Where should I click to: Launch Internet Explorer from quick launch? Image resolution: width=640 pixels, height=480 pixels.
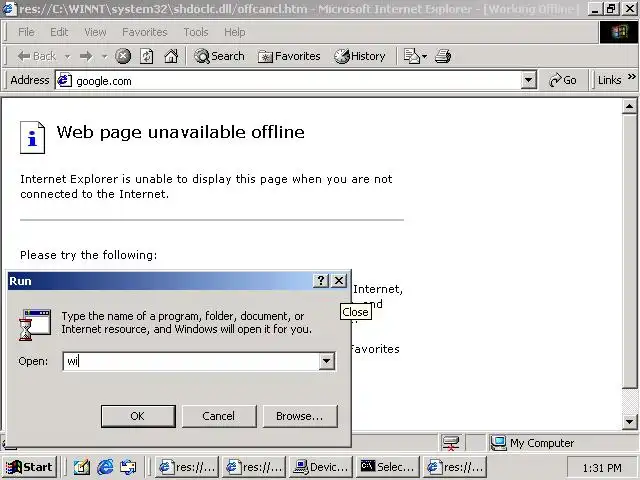pyautogui.click(x=105, y=467)
